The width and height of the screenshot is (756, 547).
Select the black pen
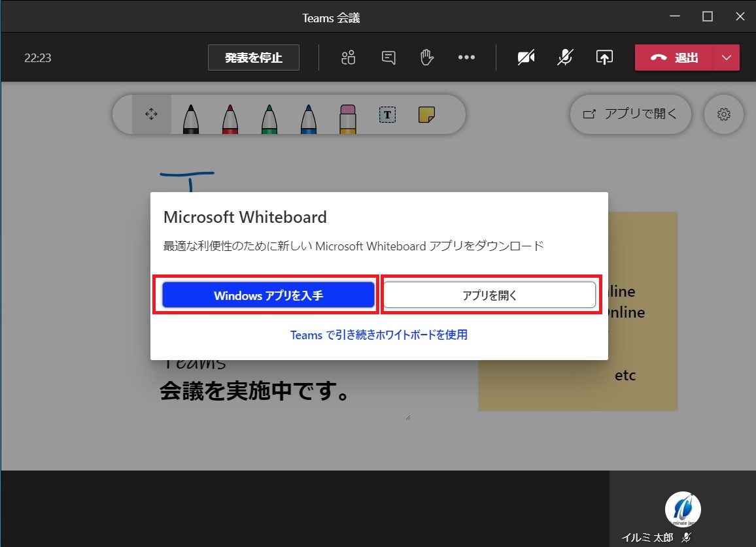(191, 118)
